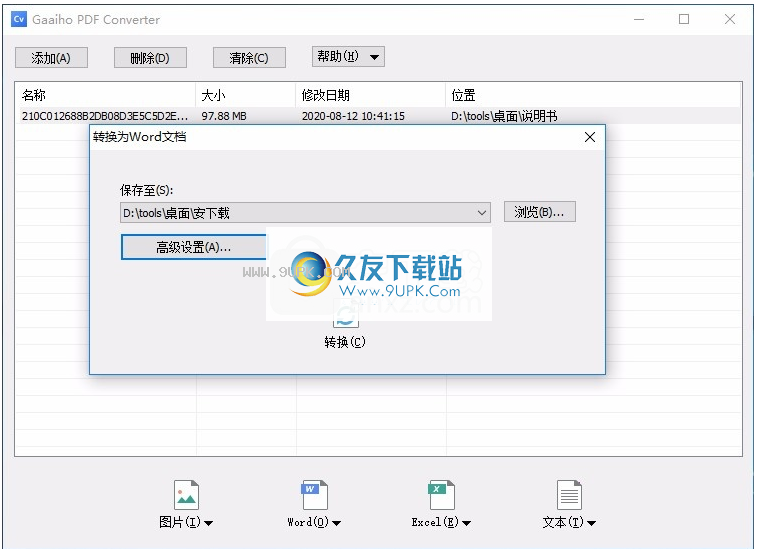The width and height of the screenshot is (758, 549).
Task: Click the Gaaiho PDF Converter Cv app icon
Action: (19, 19)
